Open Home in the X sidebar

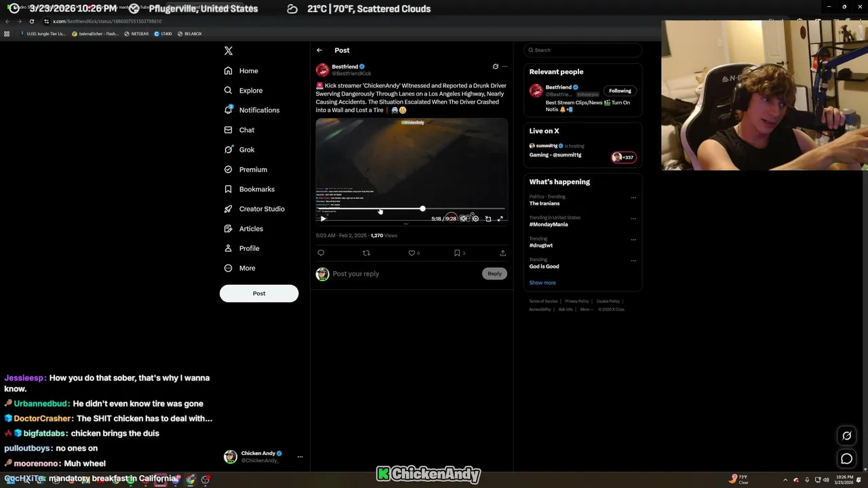pos(241,70)
